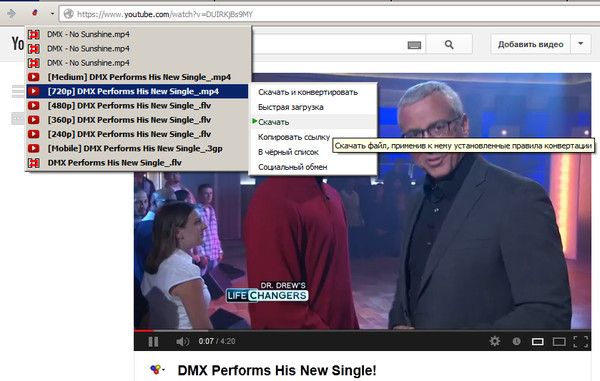Click film icon beside last .flv entry

(x=34, y=163)
